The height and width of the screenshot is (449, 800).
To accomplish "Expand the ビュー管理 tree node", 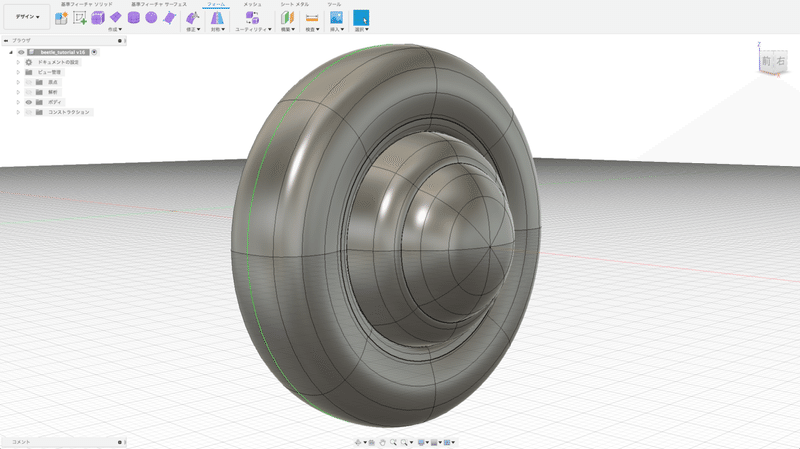I will pyautogui.click(x=18, y=72).
